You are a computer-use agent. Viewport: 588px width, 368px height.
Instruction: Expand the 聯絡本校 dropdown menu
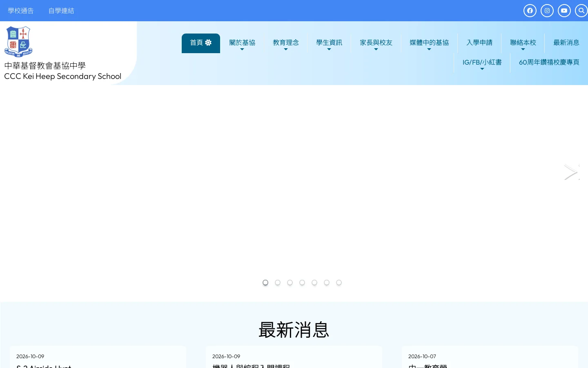click(x=523, y=43)
